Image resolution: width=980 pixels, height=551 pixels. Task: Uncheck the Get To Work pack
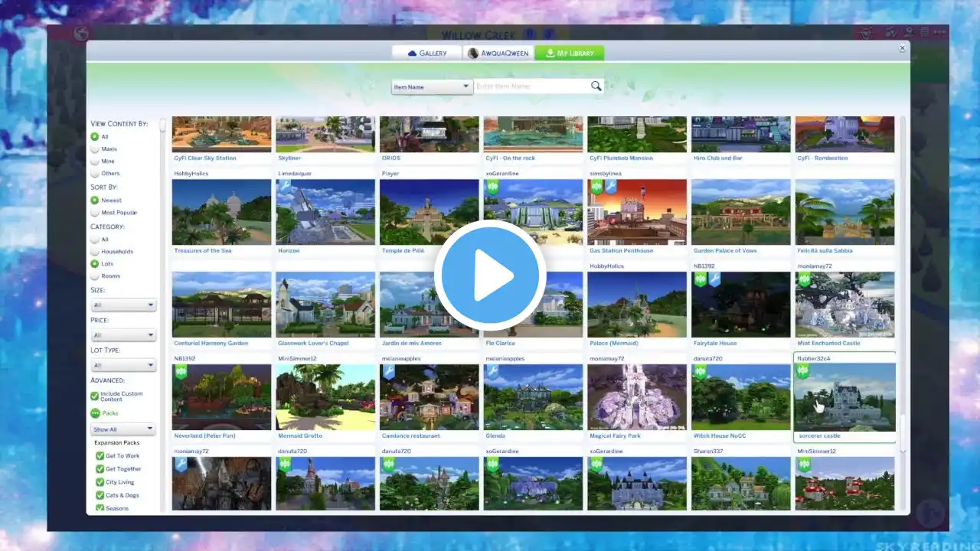(x=100, y=456)
